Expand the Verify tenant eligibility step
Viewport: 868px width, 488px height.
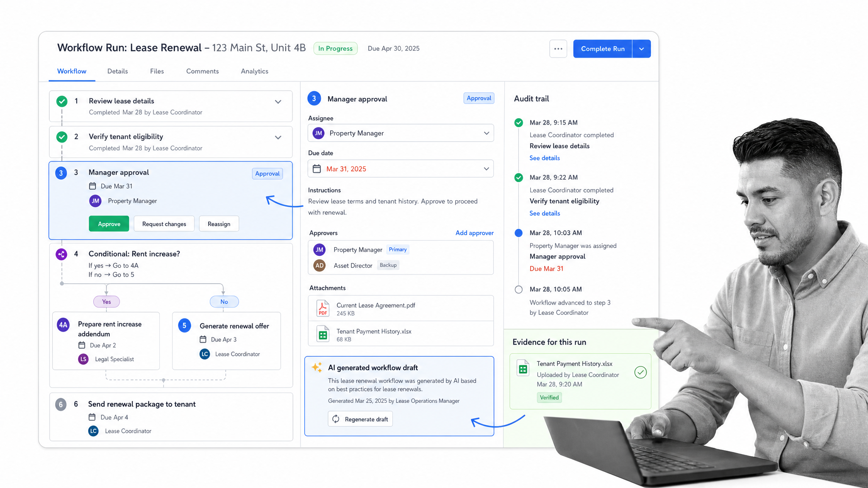click(278, 137)
